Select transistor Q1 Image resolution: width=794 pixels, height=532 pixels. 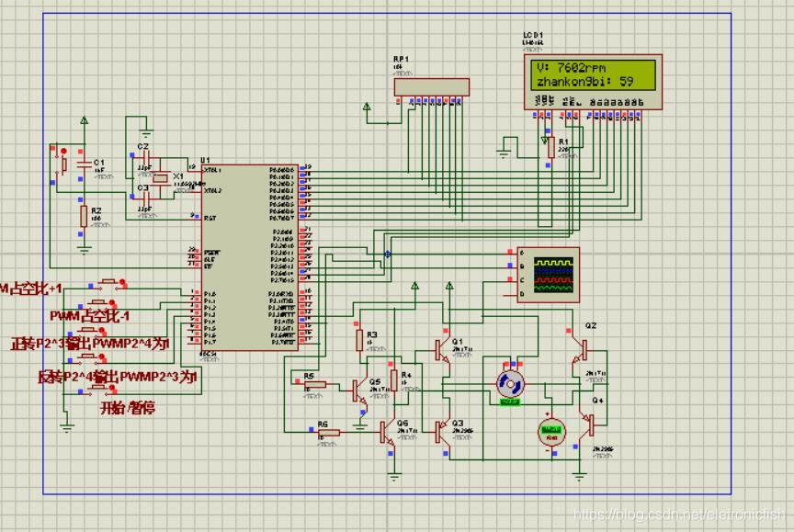(x=447, y=349)
